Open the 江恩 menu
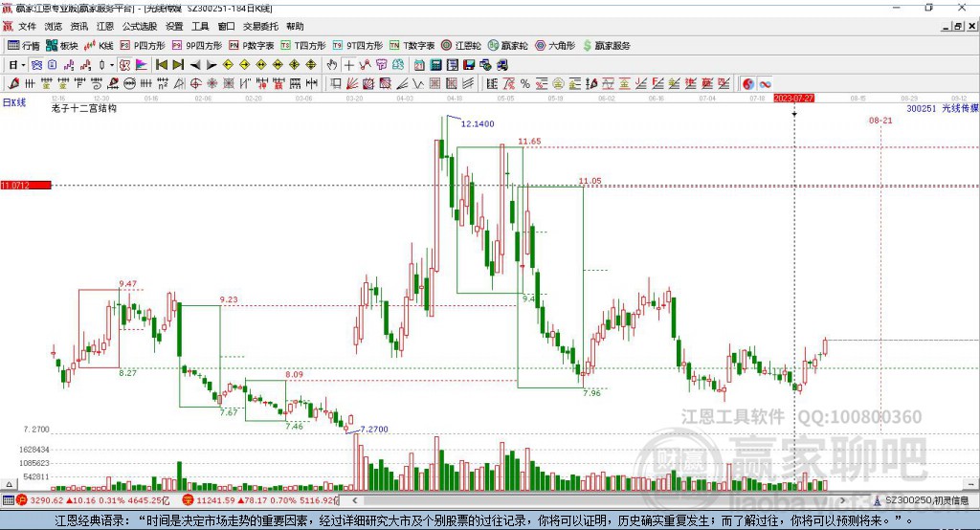The width and height of the screenshot is (980, 530). (105, 26)
